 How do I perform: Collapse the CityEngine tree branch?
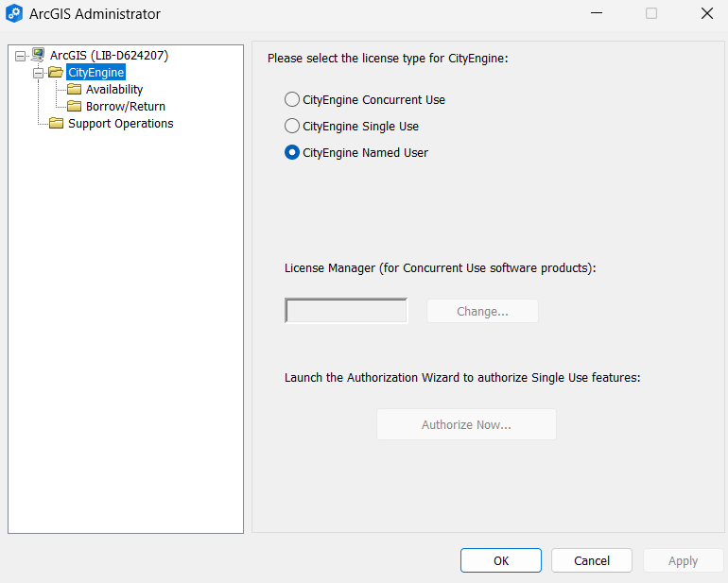[39, 73]
